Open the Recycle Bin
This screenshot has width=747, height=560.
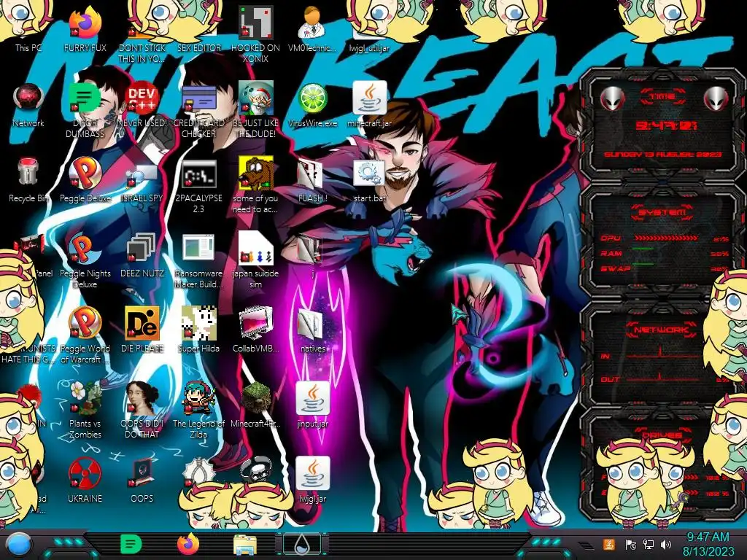tap(28, 180)
